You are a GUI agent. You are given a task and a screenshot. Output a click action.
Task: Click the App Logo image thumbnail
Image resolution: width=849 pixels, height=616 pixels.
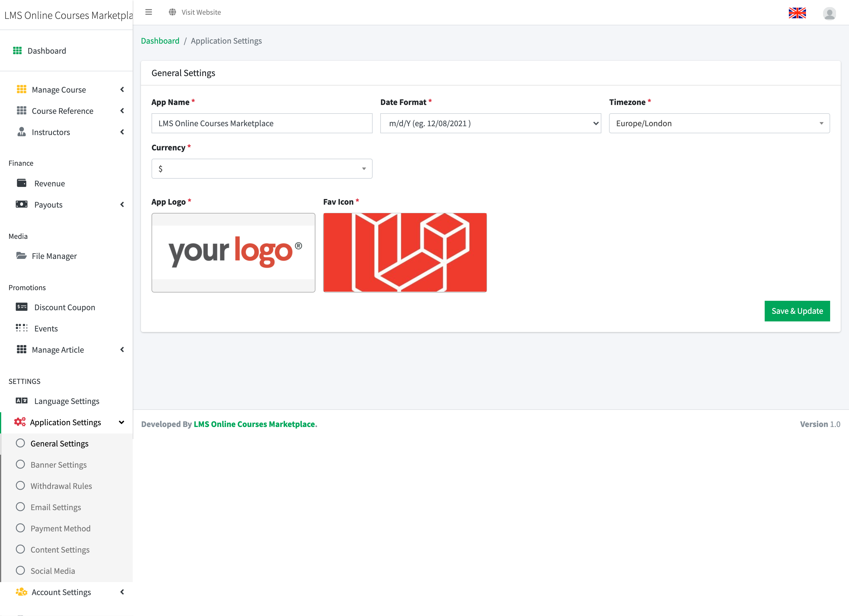pyautogui.click(x=233, y=252)
